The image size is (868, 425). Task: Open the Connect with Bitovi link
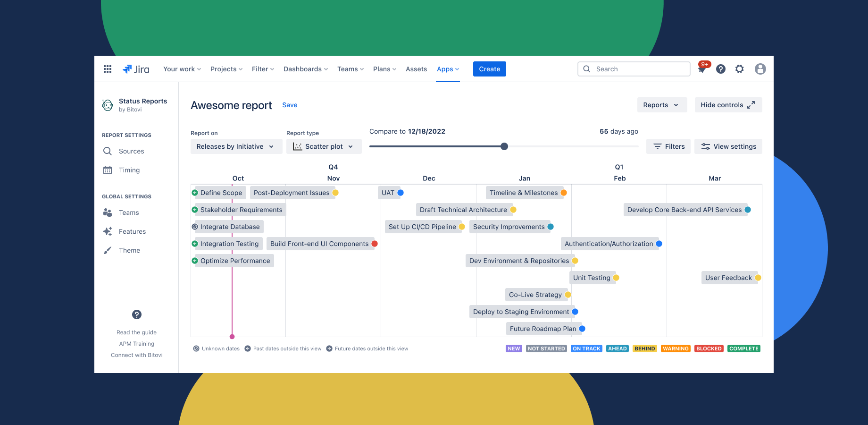pos(137,355)
